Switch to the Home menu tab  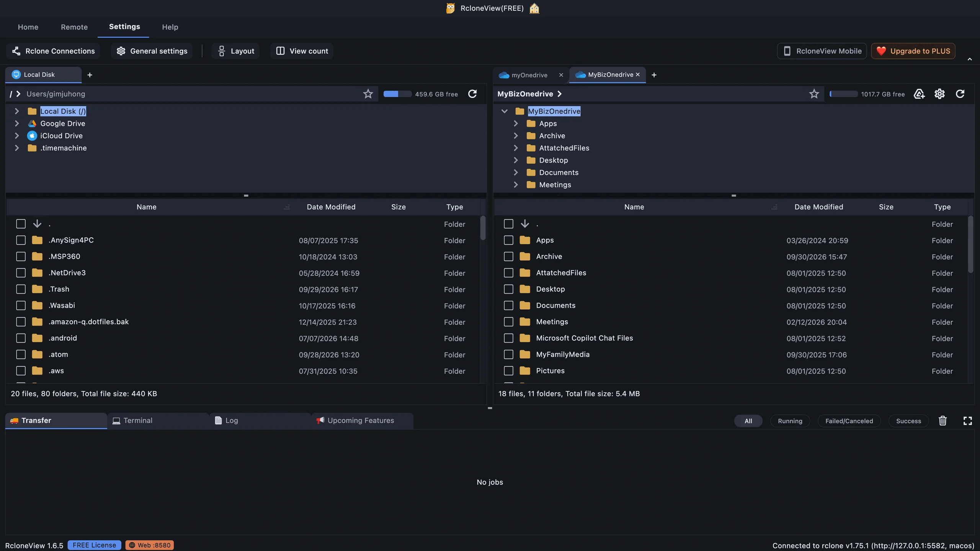28,27
